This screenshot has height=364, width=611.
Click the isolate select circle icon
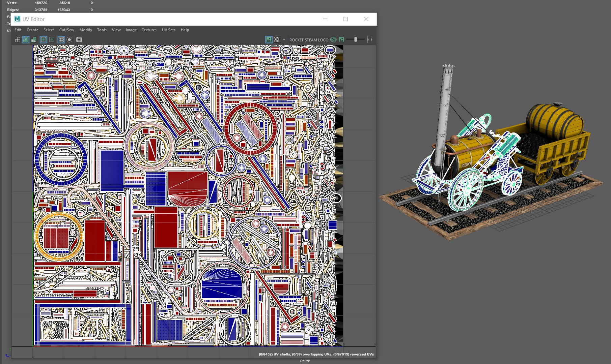pos(70,40)
